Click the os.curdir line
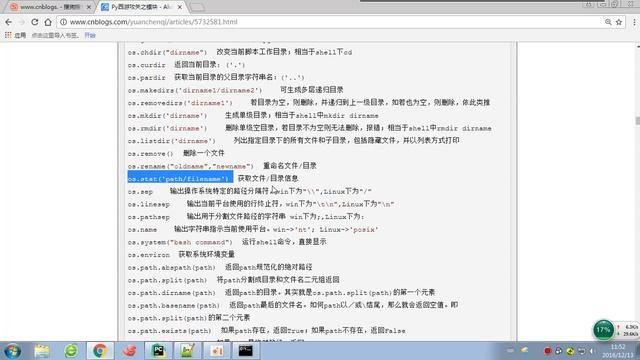Viewport: 640px width, 360px height. [186, 65]
